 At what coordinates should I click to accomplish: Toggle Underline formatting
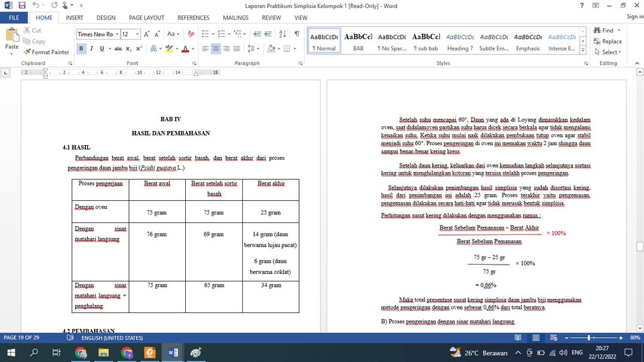[x=101, y=48]
